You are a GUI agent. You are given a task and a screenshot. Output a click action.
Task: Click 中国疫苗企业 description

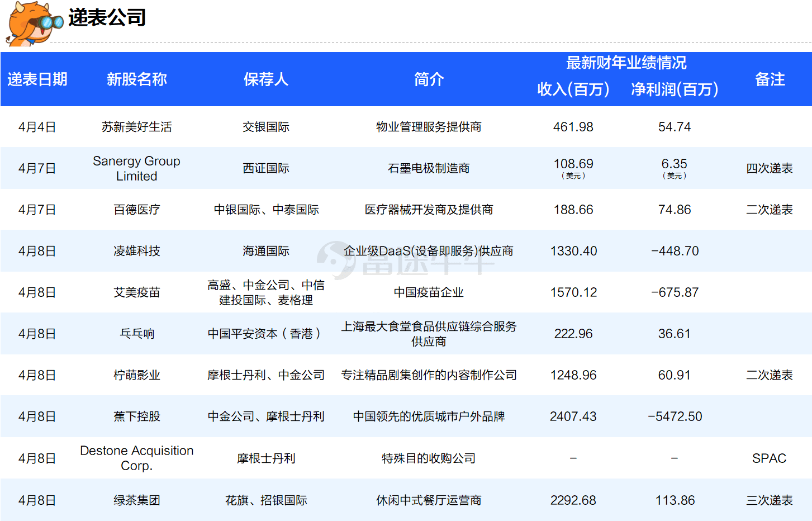pos(429,292)
